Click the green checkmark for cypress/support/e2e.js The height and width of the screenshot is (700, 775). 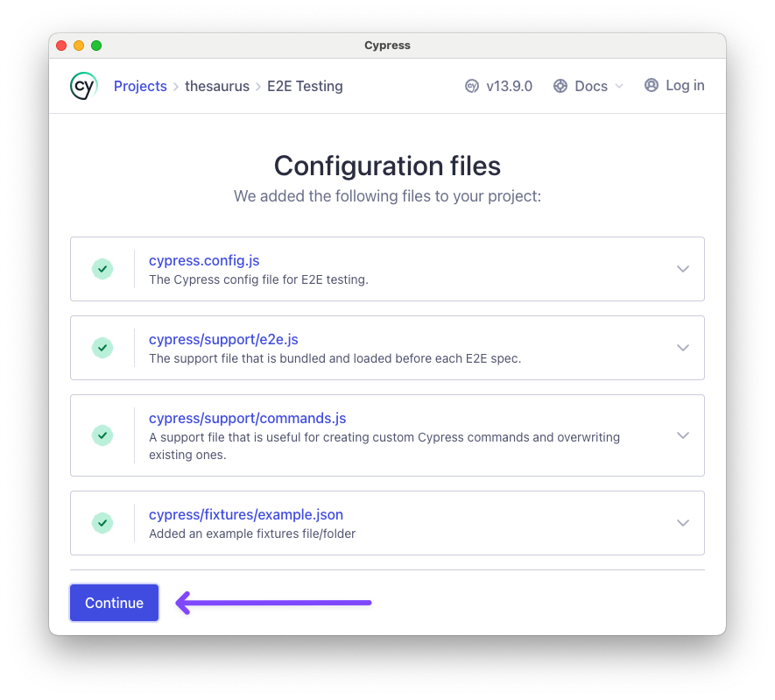click(102, 348)
